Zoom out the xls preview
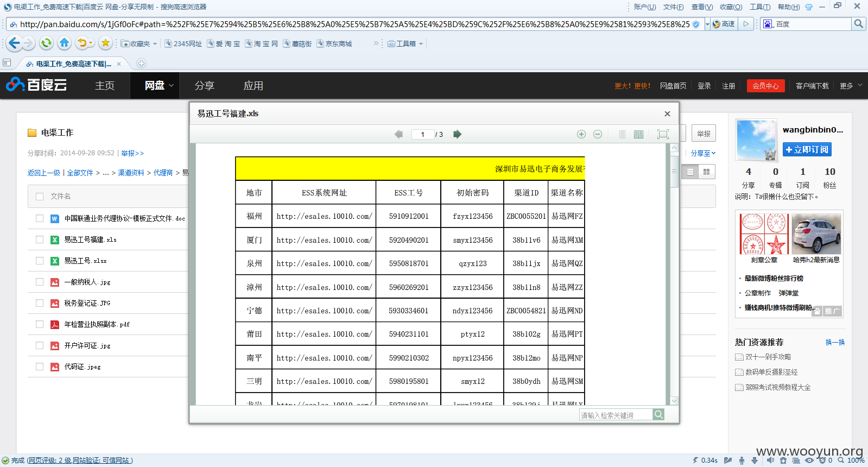Viewport: 868px width, 467px height. pyautogui.click(x=598, y=134)
